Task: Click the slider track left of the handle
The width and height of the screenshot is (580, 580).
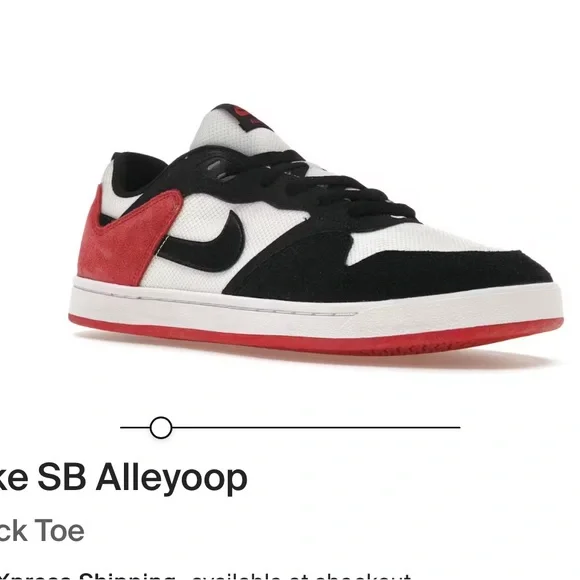Action: point(135,427)
